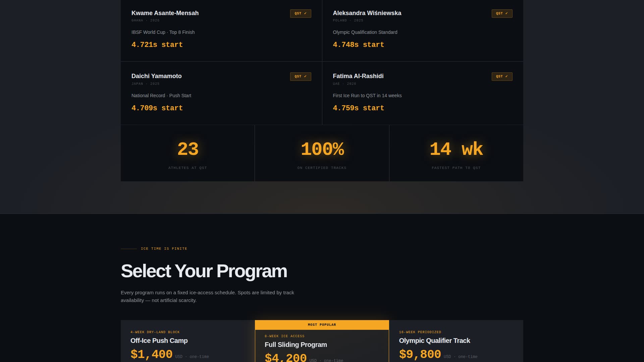The width and height of the screenshot is (644, 362).
Task: Click '8-WEEK ICE ACCESS' label
Action: [284, 336]
